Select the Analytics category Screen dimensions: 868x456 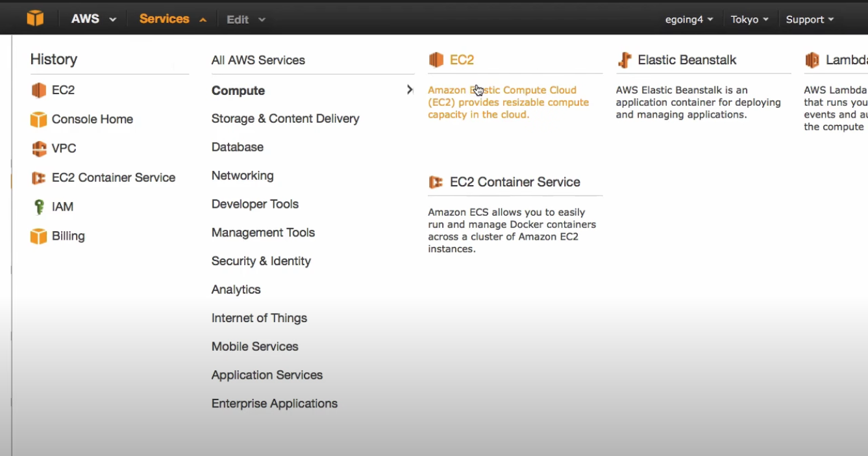236,290
